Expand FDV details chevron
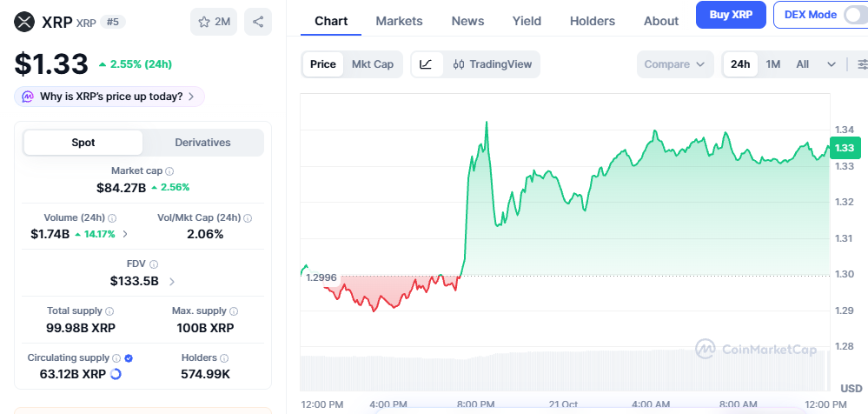This screenshot has width=868, height=414. coord(172,282)
